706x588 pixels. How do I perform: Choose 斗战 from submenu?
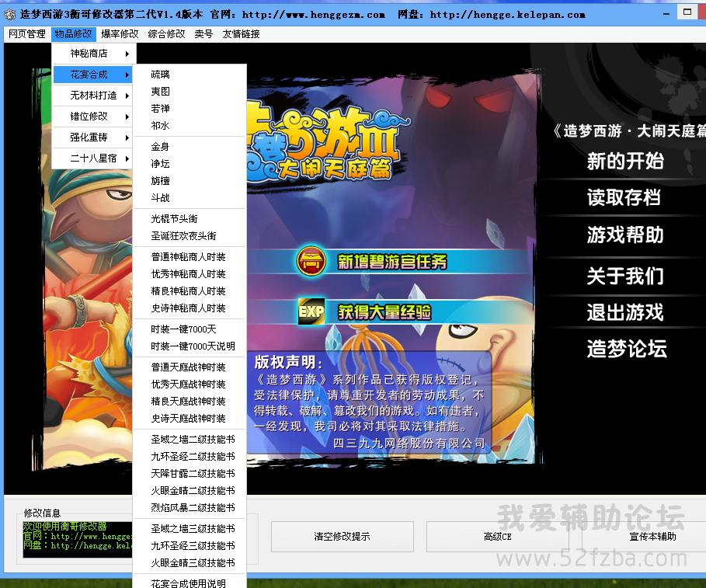[x=190, y=198]
